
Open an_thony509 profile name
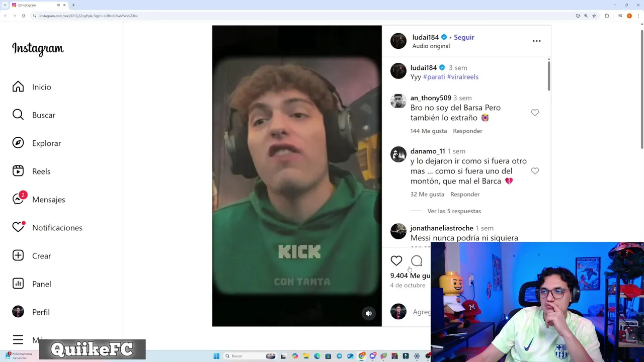(x=431, y=98)
